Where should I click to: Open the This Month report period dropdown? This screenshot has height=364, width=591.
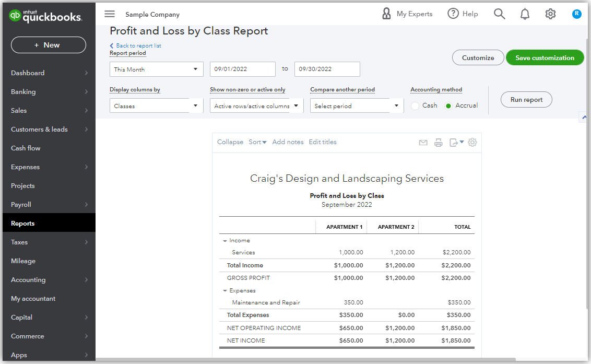(x=156, y=69)
